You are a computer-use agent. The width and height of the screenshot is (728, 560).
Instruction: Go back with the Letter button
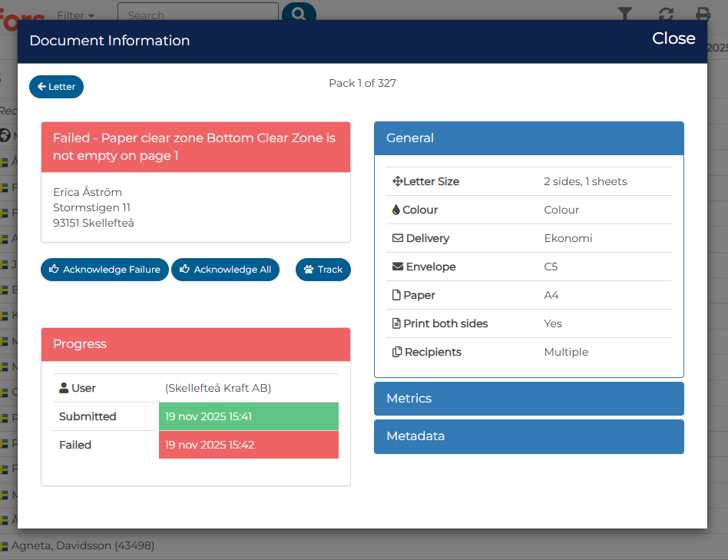56,87
